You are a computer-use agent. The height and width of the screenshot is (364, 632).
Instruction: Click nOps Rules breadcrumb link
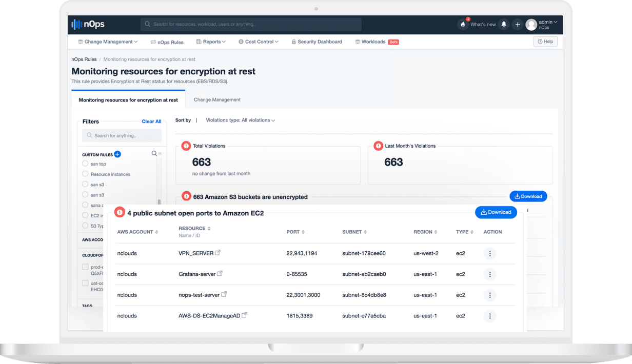(x=84, y=59)
